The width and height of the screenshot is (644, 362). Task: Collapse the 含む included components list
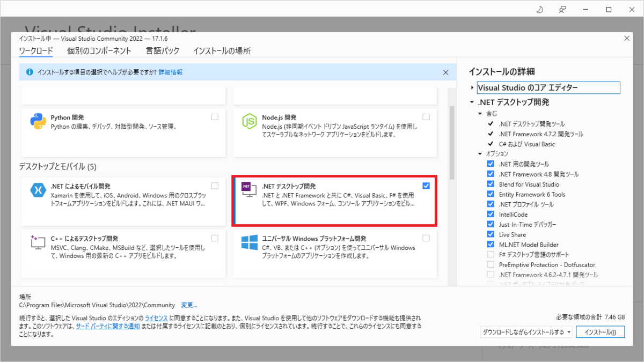click(480, 114)
